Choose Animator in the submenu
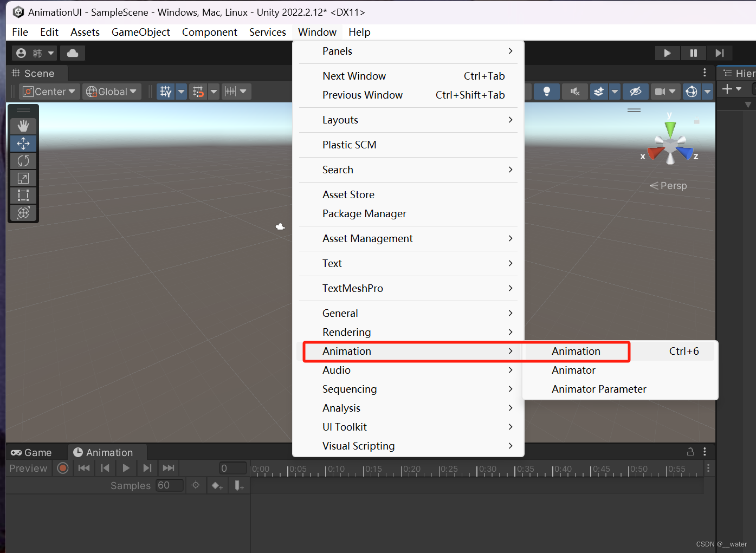 coord(620,370)
